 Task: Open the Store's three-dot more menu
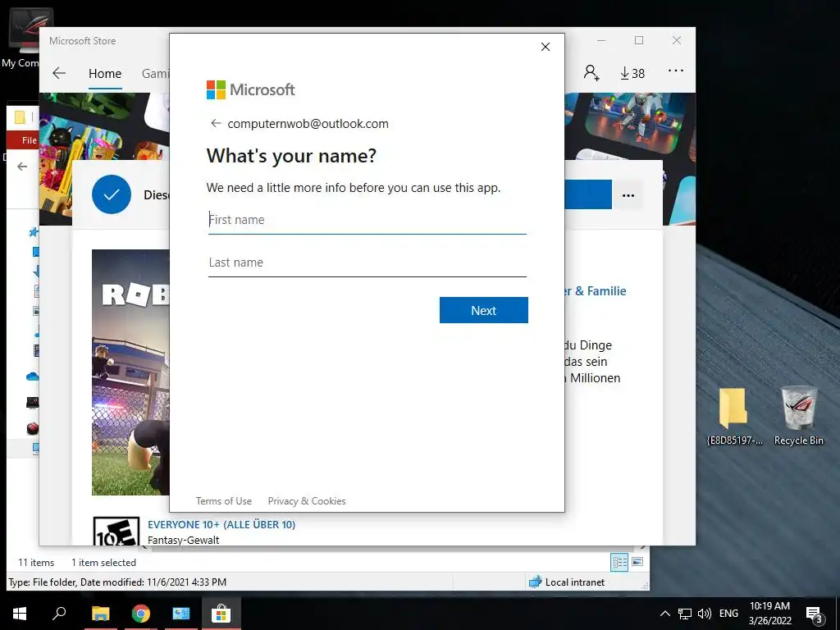click(676, 71)
